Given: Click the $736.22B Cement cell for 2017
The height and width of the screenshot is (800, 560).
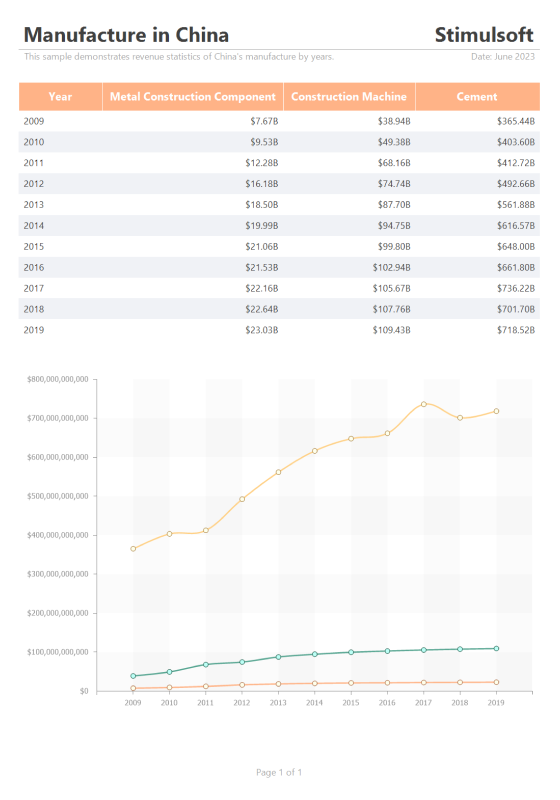Looking at the screenshot, I should click(516, 288).
